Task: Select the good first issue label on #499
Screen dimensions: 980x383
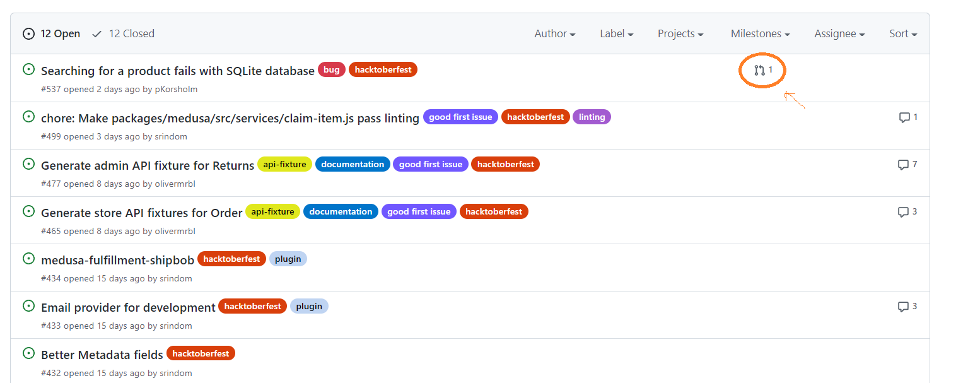Action: pyautogui.click(x=460, y=117)
